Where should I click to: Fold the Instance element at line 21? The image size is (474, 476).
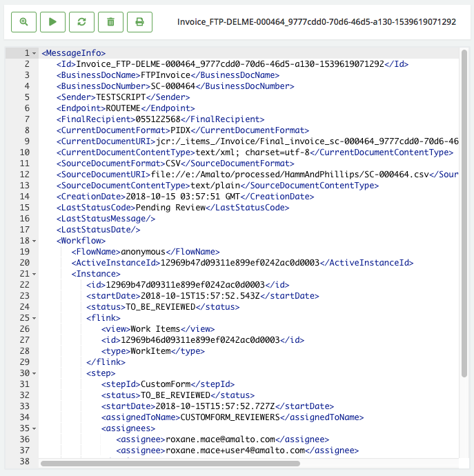(34, 274)
